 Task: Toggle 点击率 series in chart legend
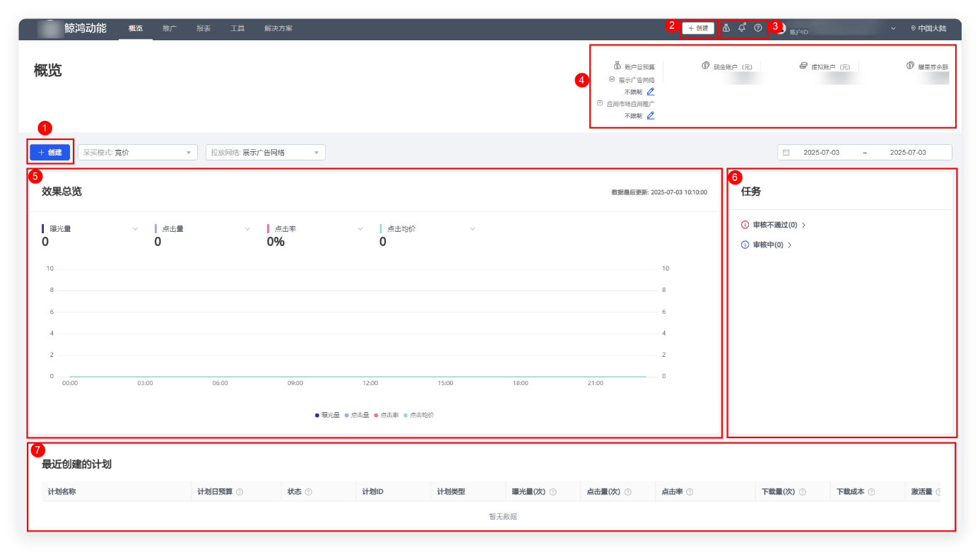pyautogui.click(x=386, y=415)
